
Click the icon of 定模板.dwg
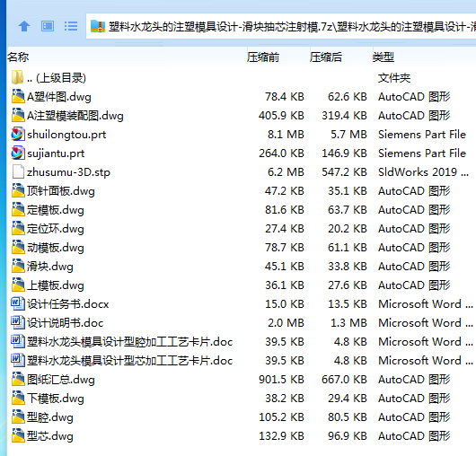click(18, 209)
